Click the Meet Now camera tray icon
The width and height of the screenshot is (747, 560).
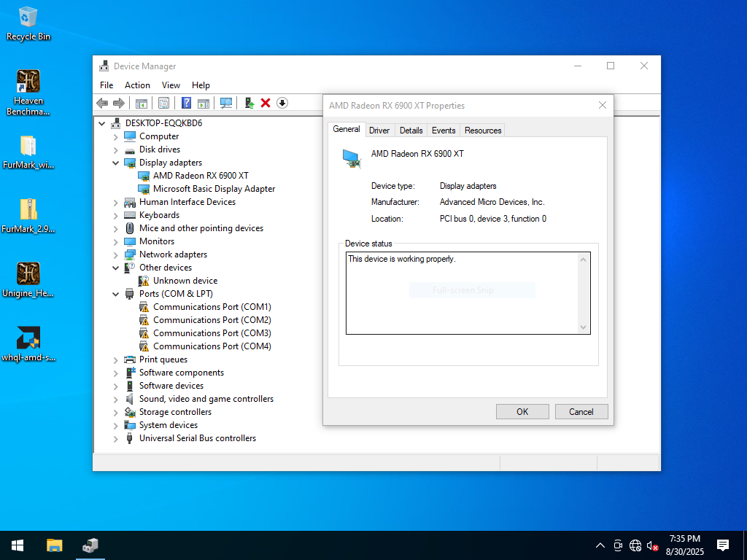618,545
